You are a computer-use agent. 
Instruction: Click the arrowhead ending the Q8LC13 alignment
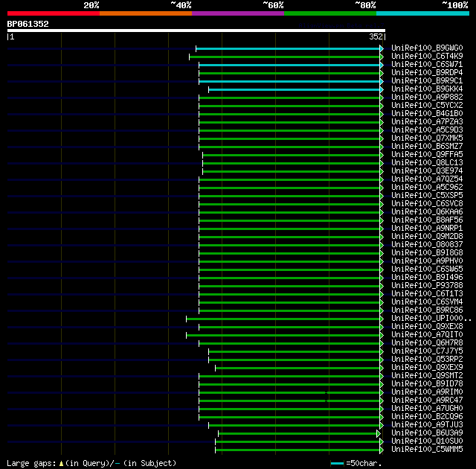click(382, 164)
